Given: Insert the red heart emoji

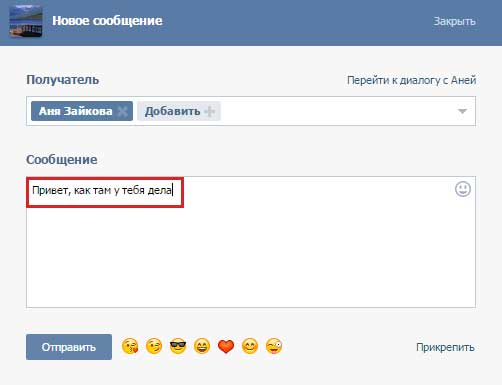Looking at the screenshot, I should pos(226,346).
